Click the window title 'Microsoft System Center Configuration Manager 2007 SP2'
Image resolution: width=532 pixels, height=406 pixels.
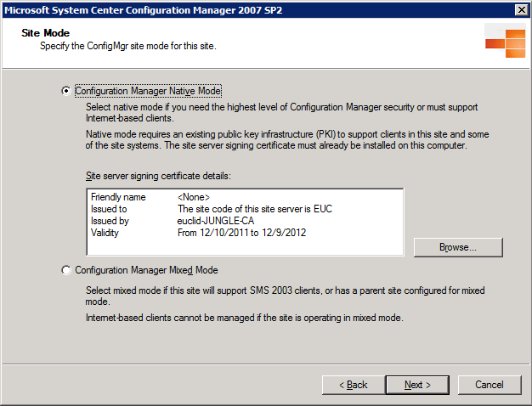pyautogui.click(x=143, y=10)
